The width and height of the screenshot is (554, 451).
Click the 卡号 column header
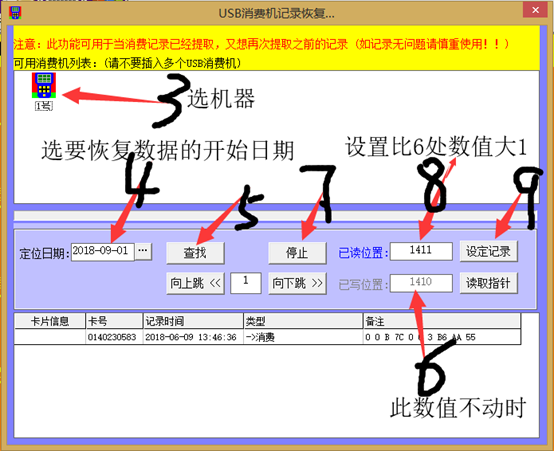114,321
